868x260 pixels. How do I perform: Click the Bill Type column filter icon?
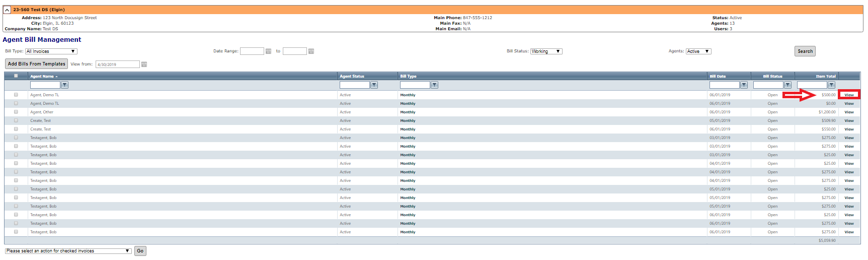tap(434, 85)
